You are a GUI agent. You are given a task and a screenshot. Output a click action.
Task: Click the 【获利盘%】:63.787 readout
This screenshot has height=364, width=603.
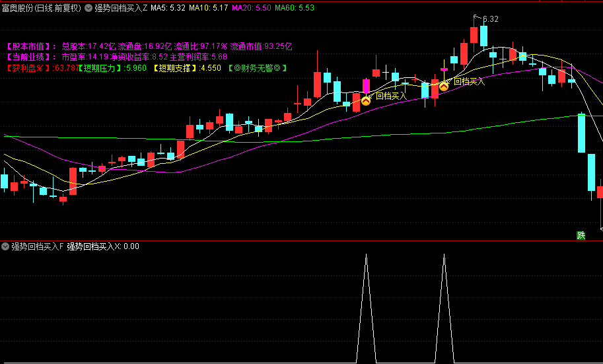point(42,68)
